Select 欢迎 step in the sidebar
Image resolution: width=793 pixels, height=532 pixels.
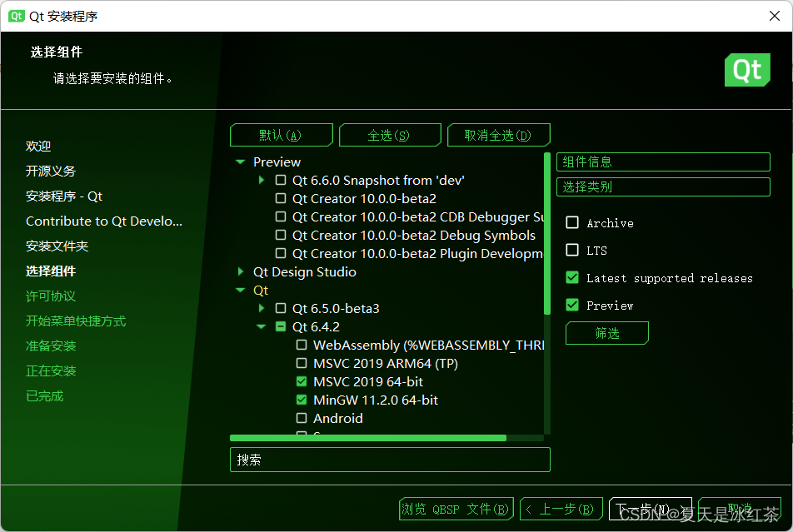pyautogui.click(x=38, y=147)
